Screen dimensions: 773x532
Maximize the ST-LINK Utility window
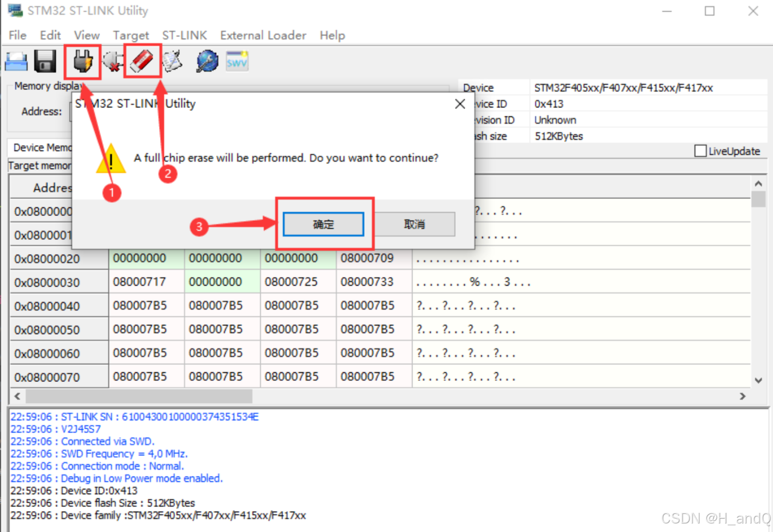pyautogui.click(x=710, y=11)
